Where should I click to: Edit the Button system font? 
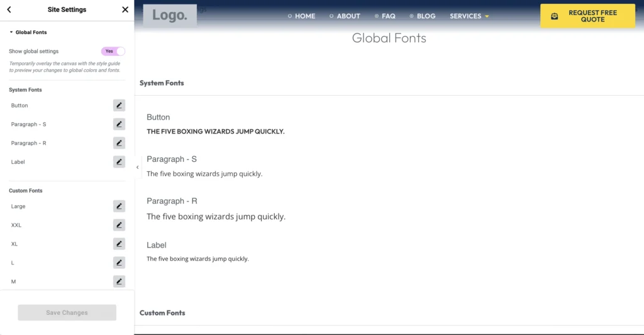coord(119,105)
